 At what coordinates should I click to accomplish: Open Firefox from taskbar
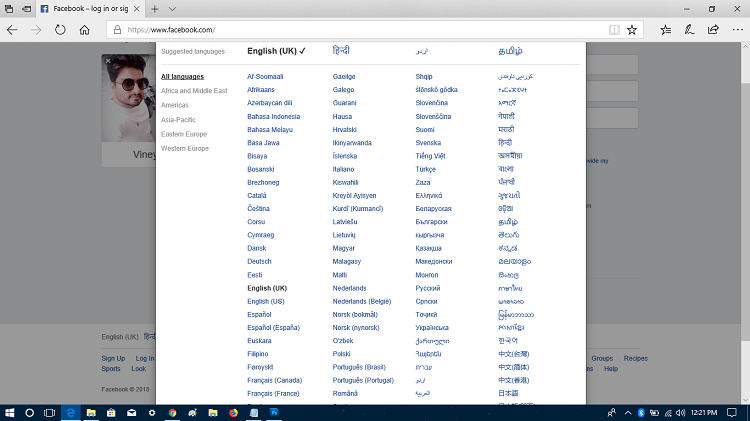point(233,412)
